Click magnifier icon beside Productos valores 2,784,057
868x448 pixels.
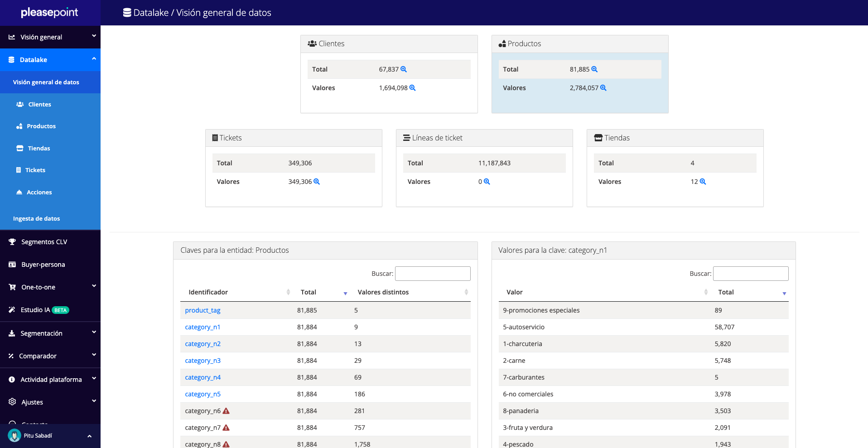tap(603, 88)
